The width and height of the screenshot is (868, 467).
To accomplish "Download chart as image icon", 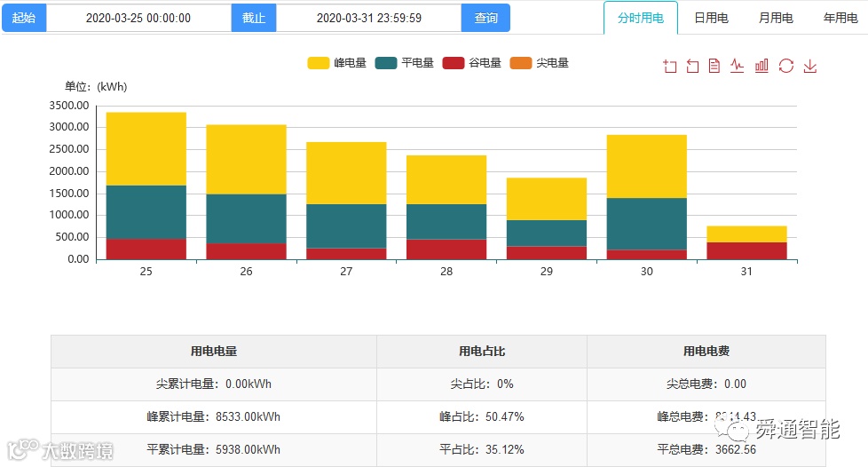I will pos(810,66).
